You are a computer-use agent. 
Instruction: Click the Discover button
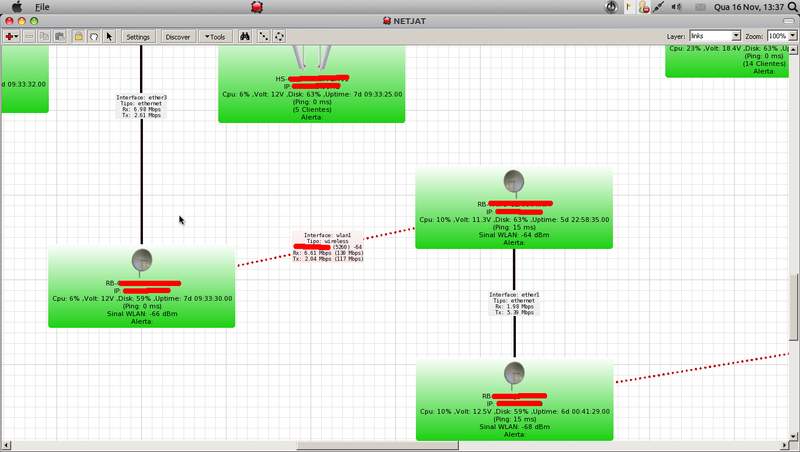[178, 37]
